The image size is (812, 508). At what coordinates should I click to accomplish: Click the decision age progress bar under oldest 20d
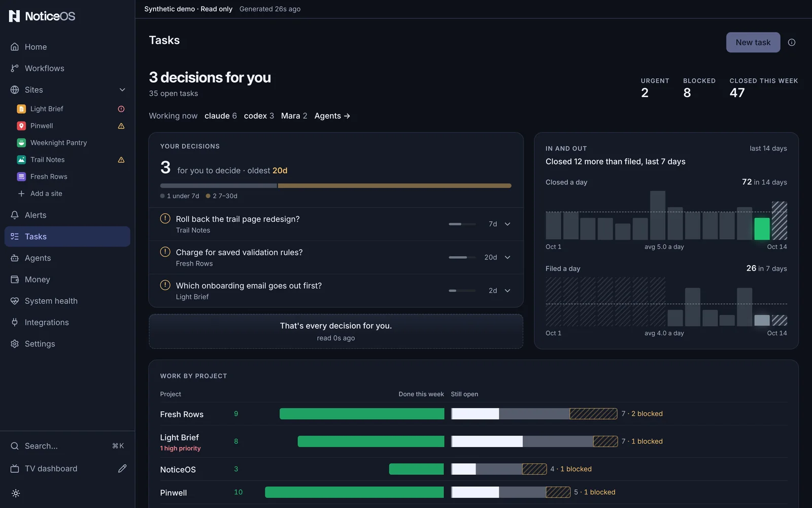[335, 186]
